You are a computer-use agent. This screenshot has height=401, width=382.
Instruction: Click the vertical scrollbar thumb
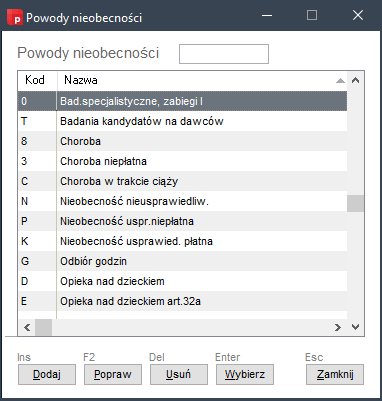click(355, 203)
